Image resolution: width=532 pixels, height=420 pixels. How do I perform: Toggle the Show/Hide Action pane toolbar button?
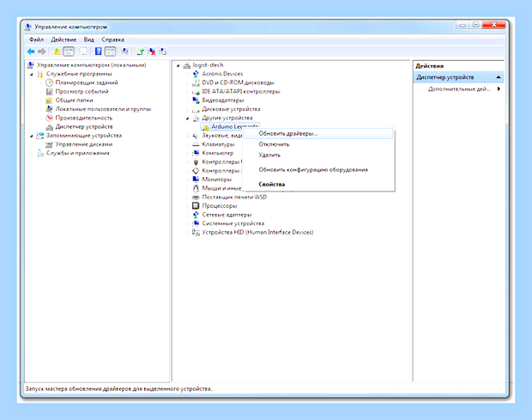point(111,52)
